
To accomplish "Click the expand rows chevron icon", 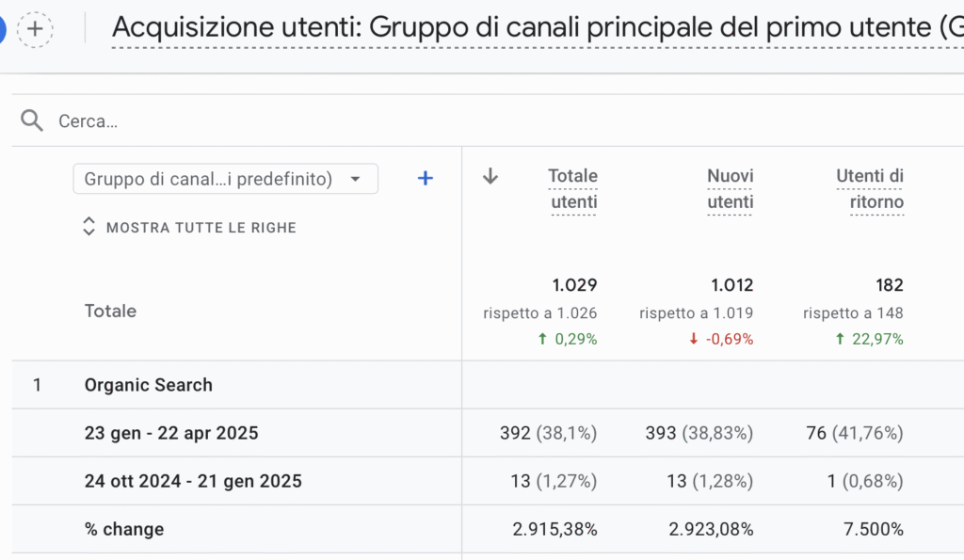I will [x=88, y=227].
